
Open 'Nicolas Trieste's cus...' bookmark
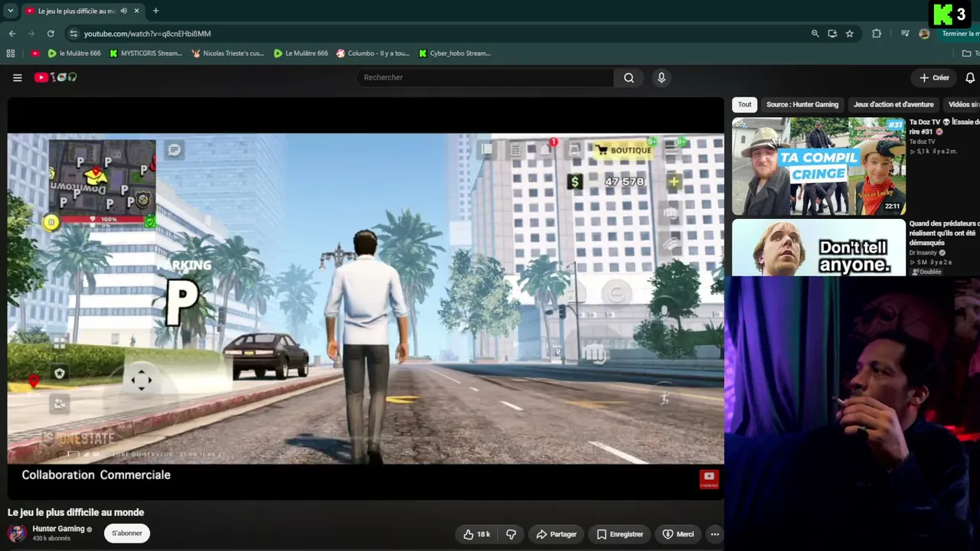coord(227,54)
